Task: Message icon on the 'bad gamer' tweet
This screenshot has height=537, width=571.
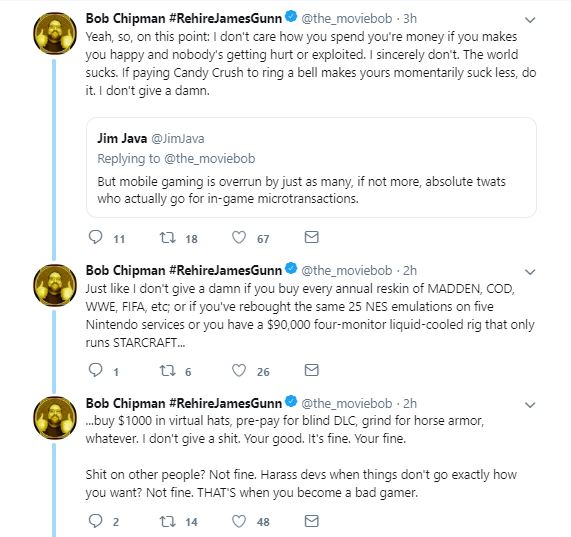Action: [x=311, y=521]
